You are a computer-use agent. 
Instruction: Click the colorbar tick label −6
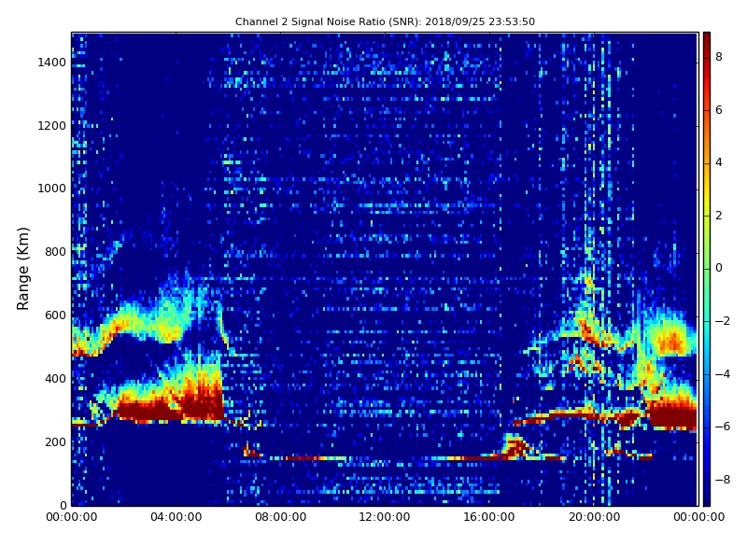tap(723, 427)
